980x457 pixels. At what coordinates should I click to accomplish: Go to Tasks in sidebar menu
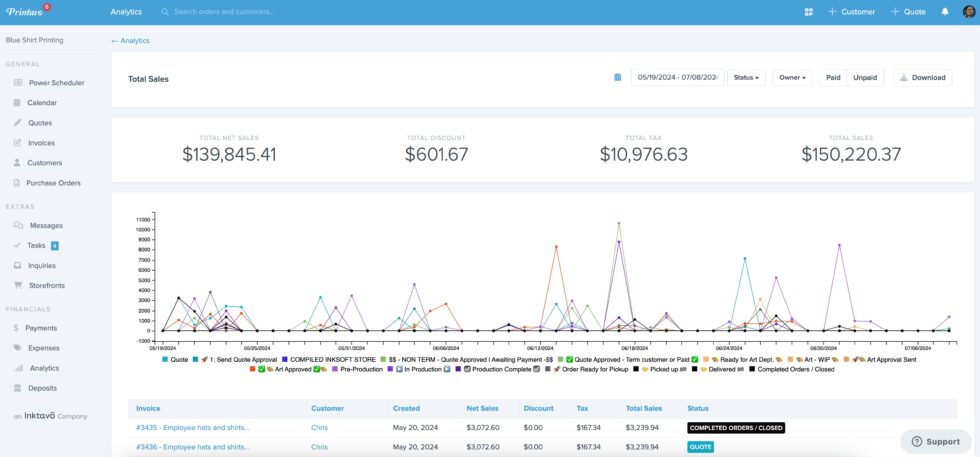click(x=36, y=245)
